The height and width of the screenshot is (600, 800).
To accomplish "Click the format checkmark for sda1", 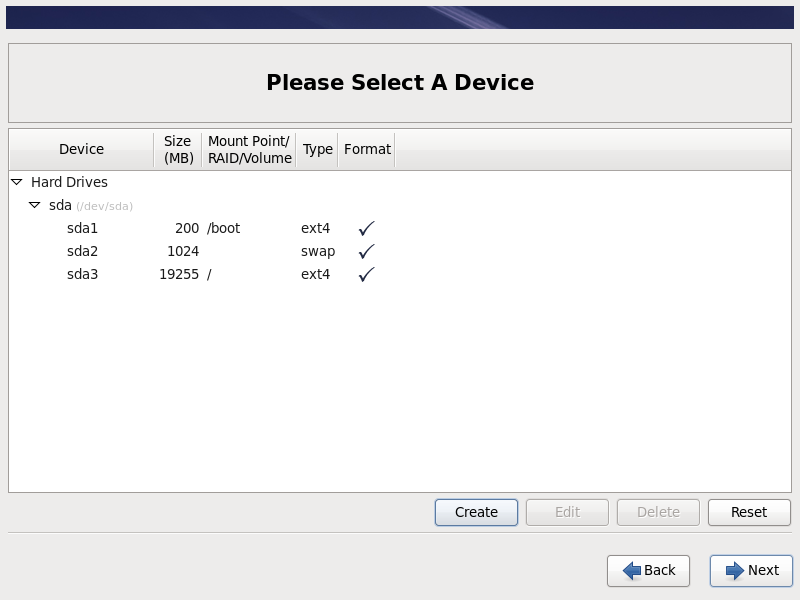I will click(366, 228).
